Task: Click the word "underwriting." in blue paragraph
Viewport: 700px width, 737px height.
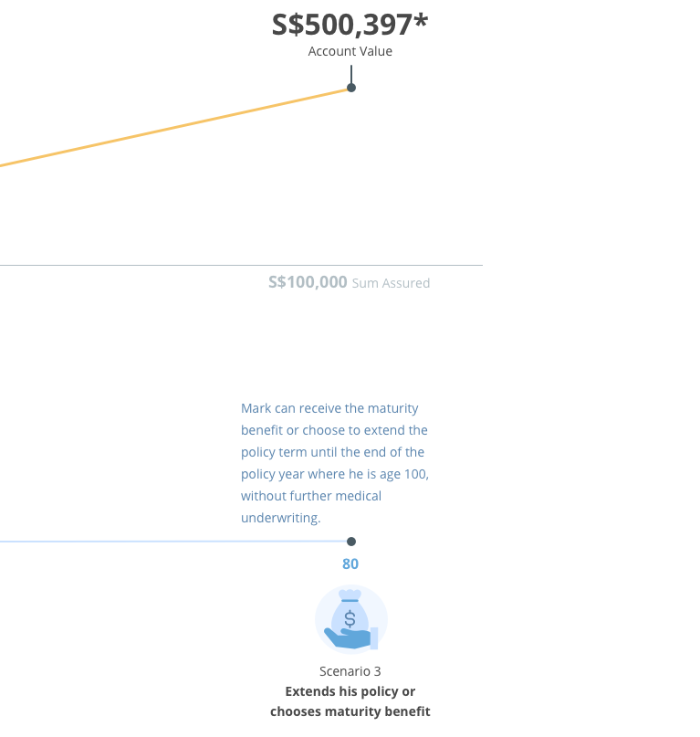Action: point(280,518)
